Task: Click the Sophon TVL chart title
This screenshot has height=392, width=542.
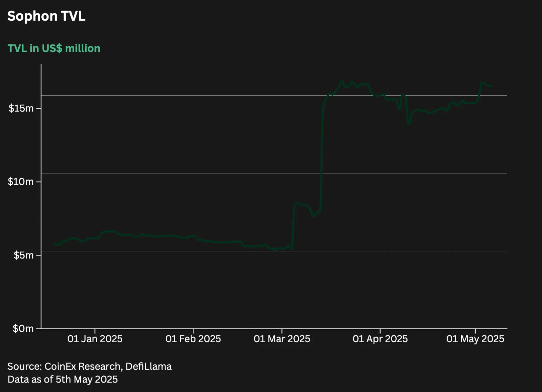Action: (46, 16)
